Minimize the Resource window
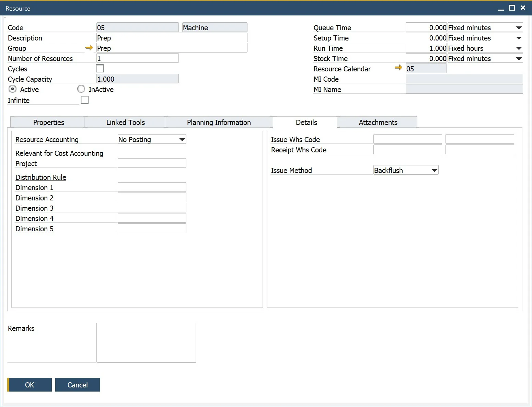The image size is (532, 407). pos(501,9)
